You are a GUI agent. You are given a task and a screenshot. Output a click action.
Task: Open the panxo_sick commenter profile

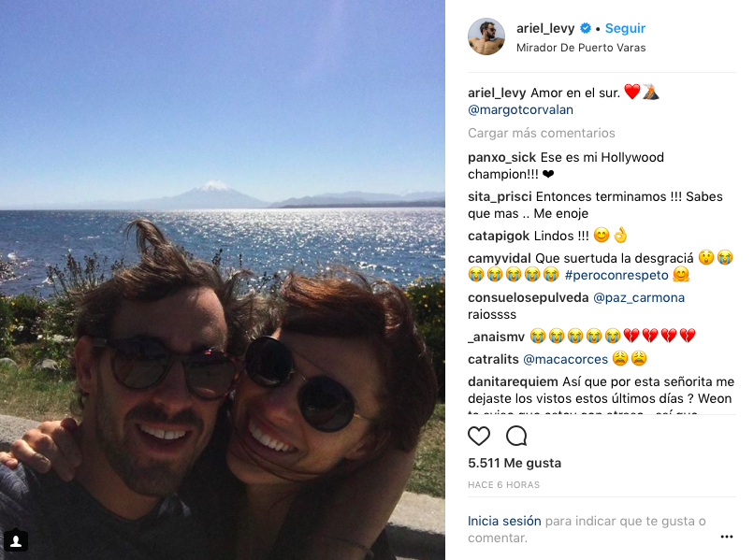[x=502, y=157]
